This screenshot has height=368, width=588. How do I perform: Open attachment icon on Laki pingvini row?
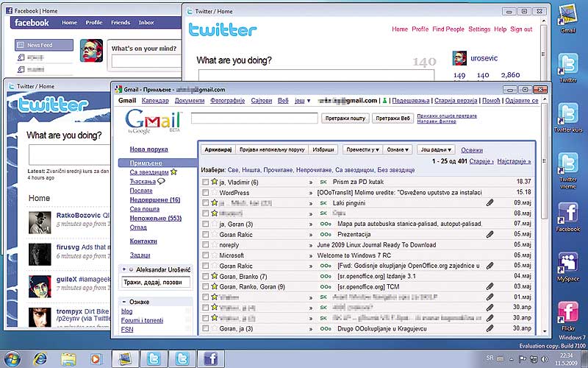(x=490, y=203)
